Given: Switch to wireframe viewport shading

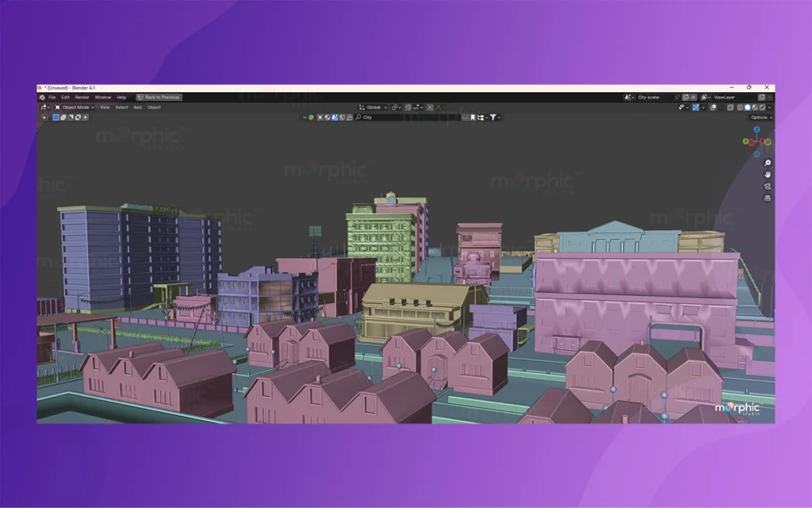Looking at the screenshot, I should [740, 107].
